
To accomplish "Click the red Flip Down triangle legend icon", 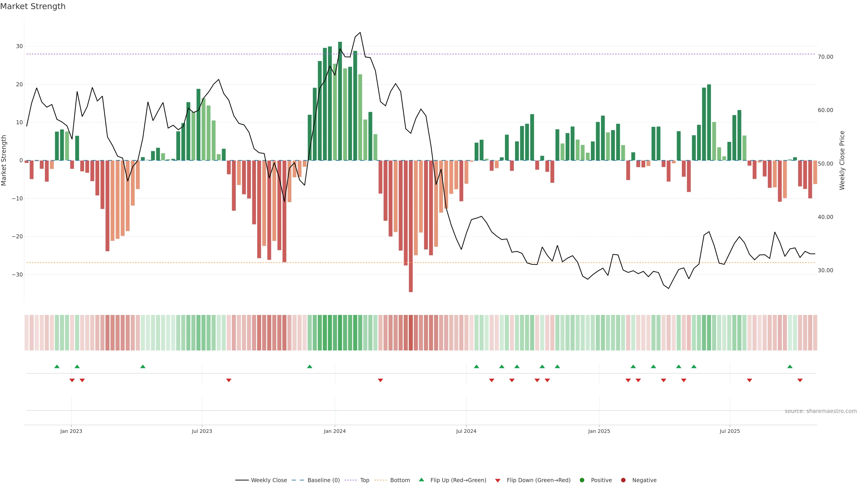I will (x=498, y=480).
